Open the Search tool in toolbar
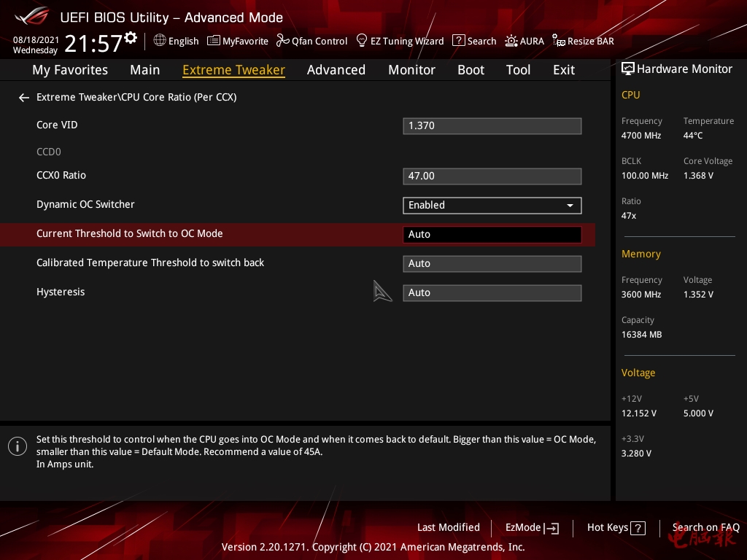Screen dimensions: 747x560 (474, 41)
